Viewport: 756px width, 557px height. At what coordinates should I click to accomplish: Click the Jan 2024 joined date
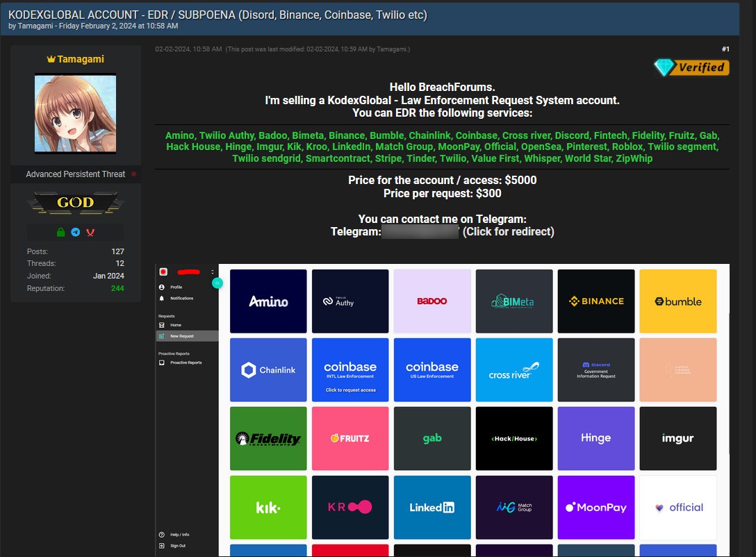tap(108, 276)
